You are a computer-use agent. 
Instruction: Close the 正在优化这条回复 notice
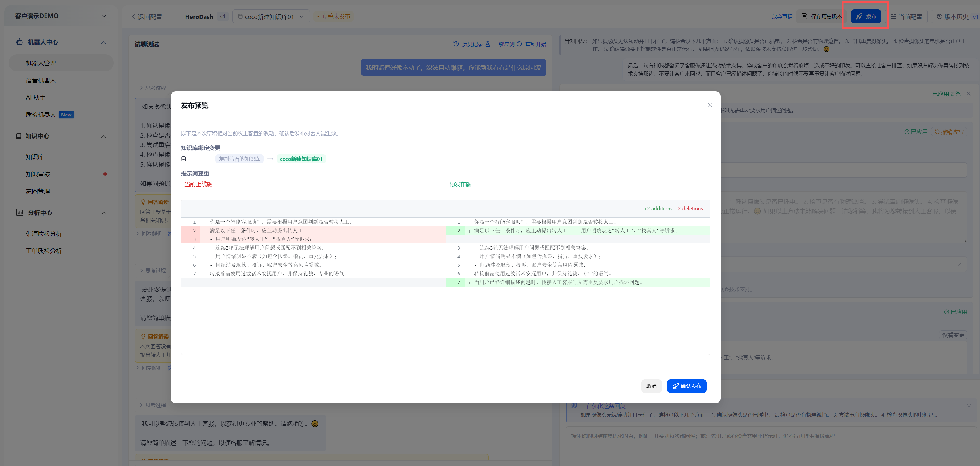(x=969, y=406)
